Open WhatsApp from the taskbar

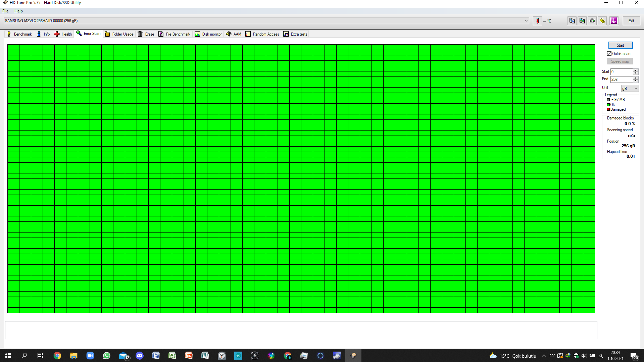pos(107,356)
